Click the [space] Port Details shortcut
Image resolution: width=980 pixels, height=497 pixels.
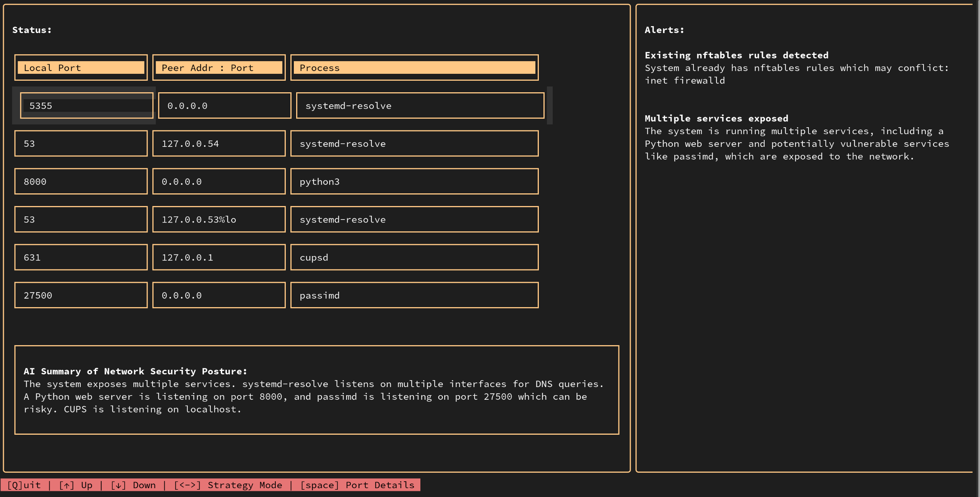coord(357,485)
